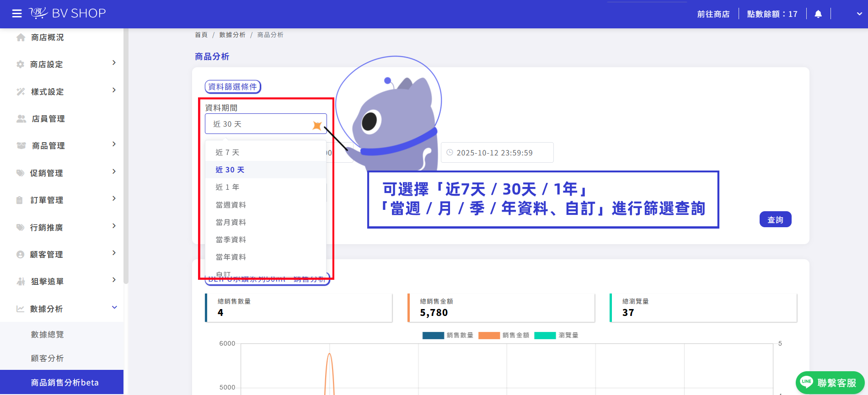The width and height of the screenshot is (868, 395).
Task: Expand the 商店設定 submenu chevron
Action: 114,63
